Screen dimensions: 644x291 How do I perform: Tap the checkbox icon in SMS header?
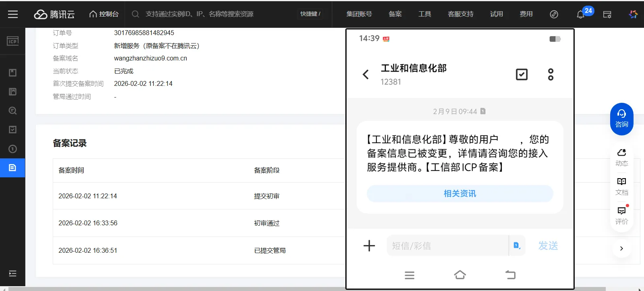522,75
